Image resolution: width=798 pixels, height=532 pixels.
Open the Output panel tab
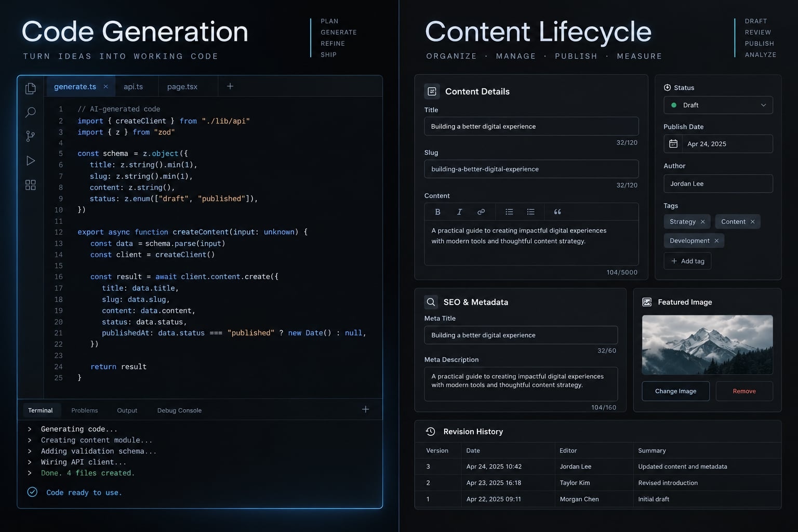(127, 410)
